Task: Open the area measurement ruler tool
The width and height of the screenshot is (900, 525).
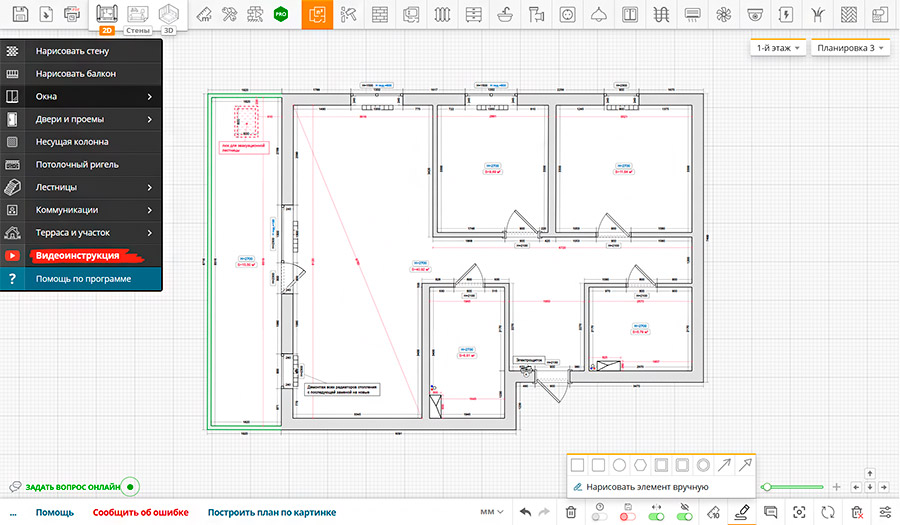Action: [x=204, y=14]
